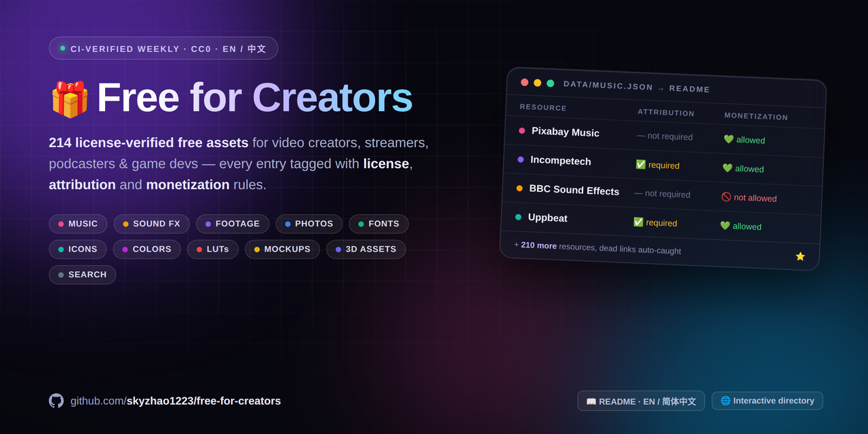Screen dimensions: 868x434
Task: Select the PHOTOS category tag
Action: click(x=309, y=224)
